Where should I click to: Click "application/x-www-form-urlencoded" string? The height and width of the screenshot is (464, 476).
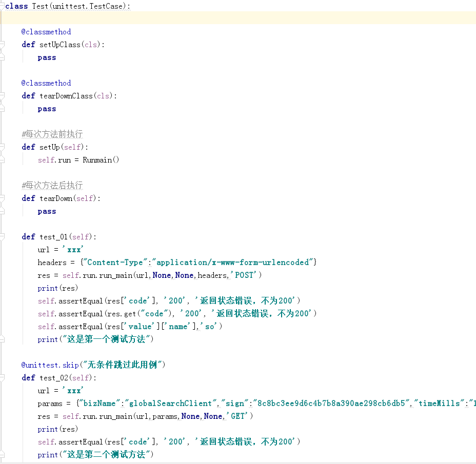(232, 263)
